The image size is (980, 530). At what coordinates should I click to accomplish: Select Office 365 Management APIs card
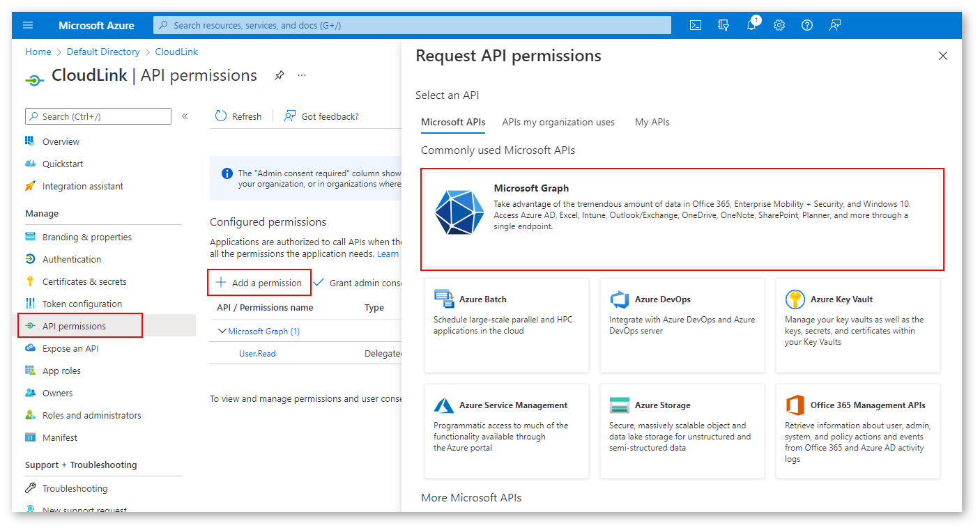tap(858, 431)
